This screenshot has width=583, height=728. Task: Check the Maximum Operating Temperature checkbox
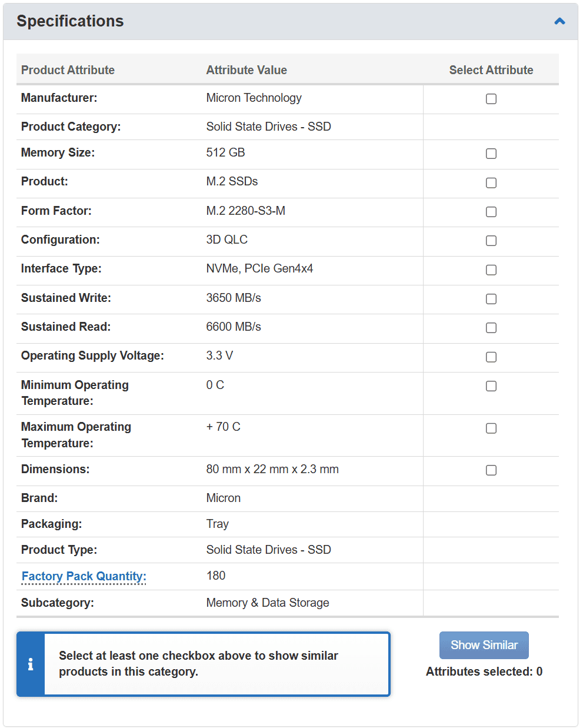coord(491,428)
